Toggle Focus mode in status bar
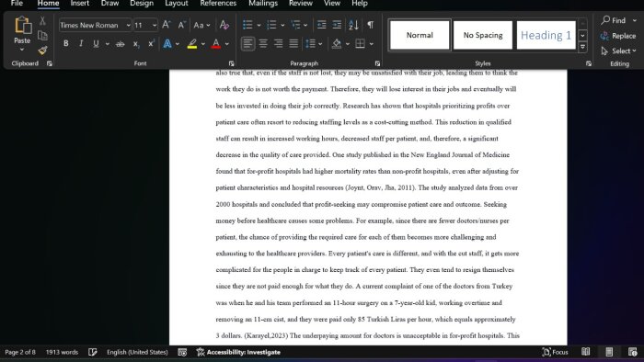This screenshot has height=362, width=644. coord(555,352)
